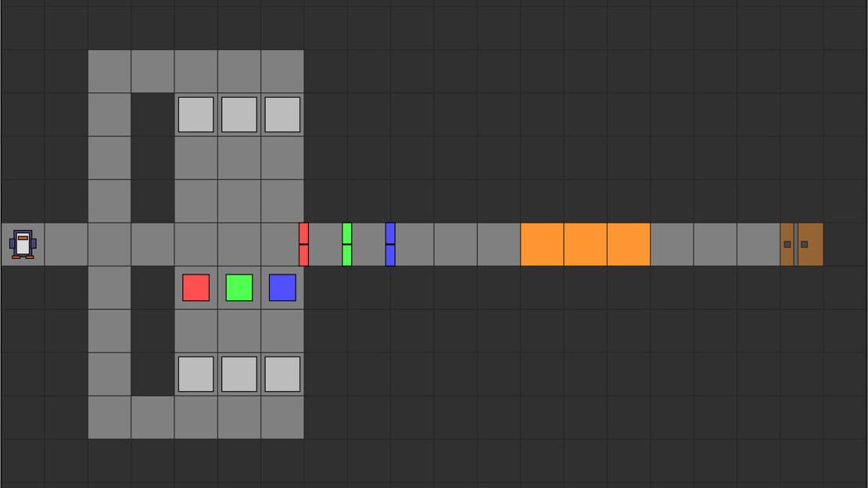The height and width of the screenshot is (488, 868).
Task: Click the blue gate in the corridor
Action: pyautogui.click(x=390, y=244)
